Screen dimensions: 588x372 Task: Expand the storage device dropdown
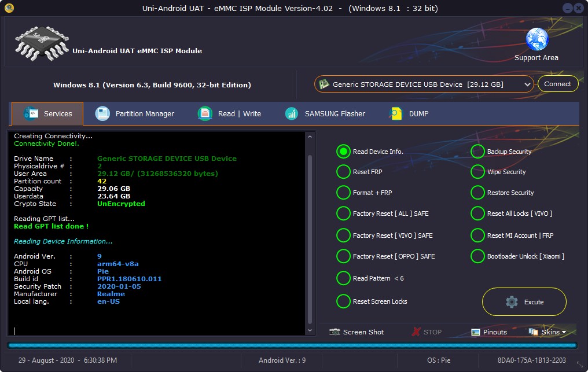[527, 84]
